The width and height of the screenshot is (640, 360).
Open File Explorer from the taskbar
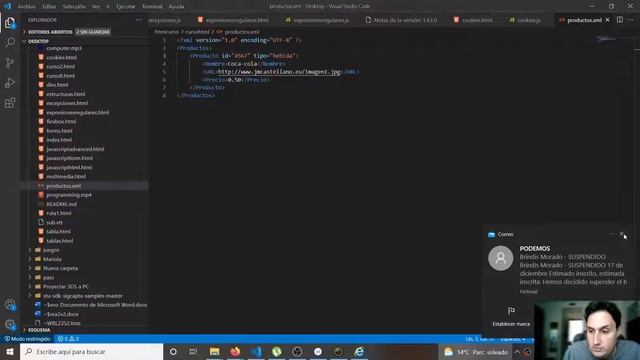(214, 351)
